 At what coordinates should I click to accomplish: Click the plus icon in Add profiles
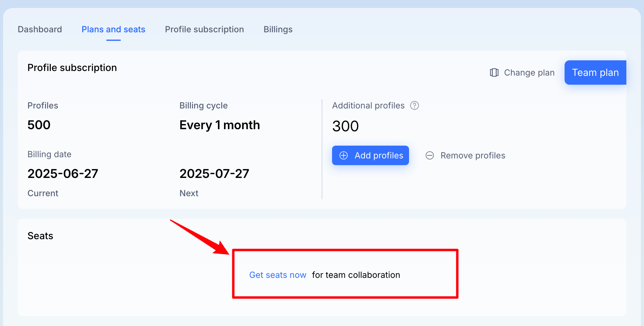pyautogui.click(x=344, y=155)
